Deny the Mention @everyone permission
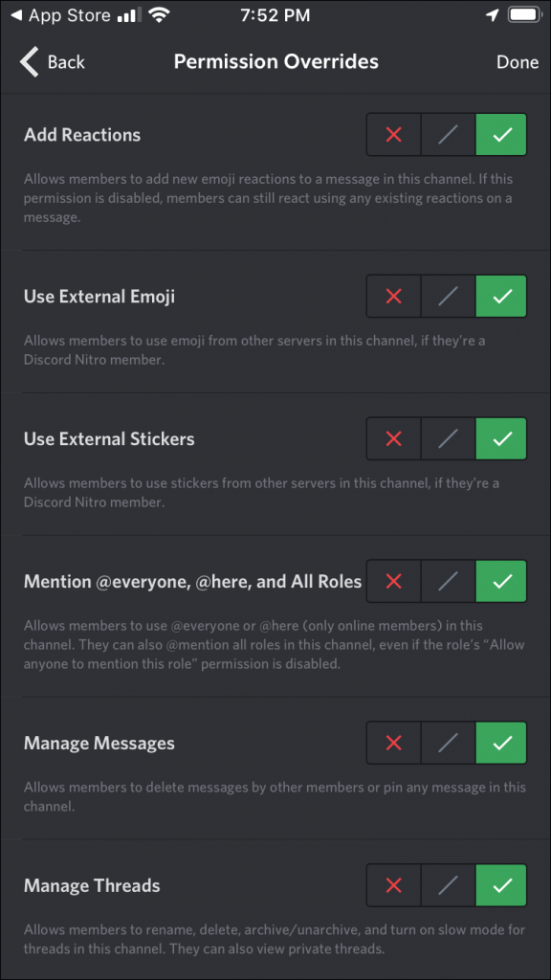Viewport: 551px width, 980px height. [x=393, y=581]
